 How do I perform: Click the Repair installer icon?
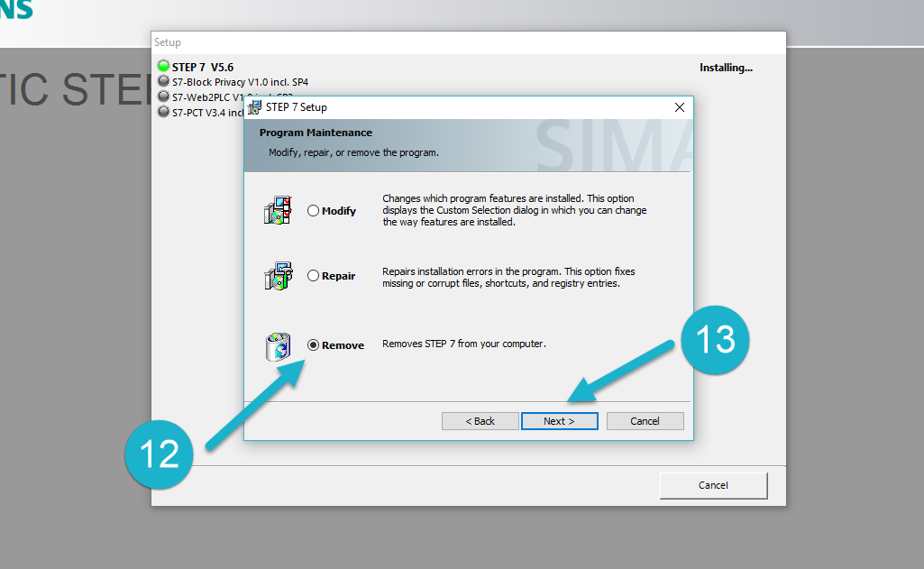tap(279, 276)
